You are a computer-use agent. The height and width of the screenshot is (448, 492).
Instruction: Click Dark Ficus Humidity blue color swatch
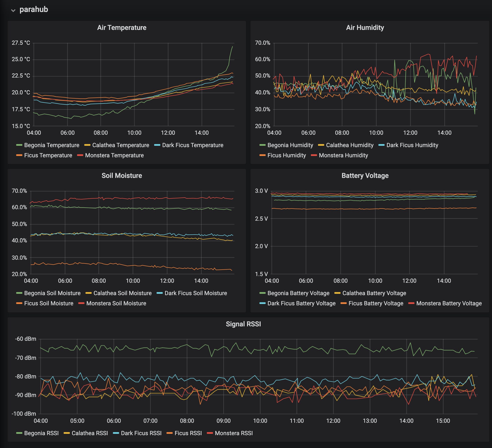coord(381,145)
